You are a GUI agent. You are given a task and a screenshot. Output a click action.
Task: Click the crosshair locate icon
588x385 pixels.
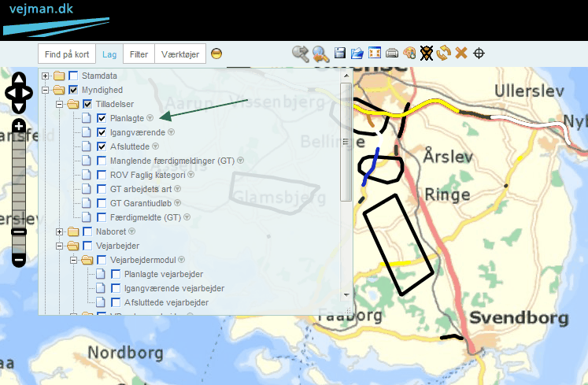coord(479,54)
